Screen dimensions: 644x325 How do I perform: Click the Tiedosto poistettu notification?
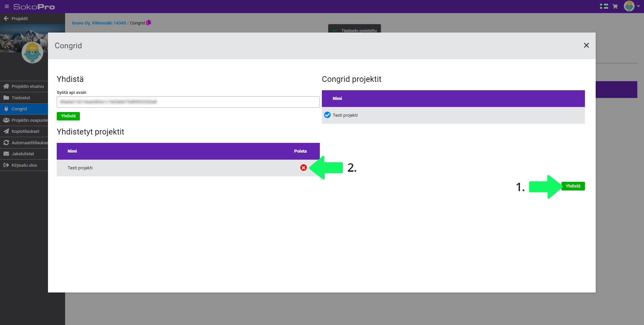[x=354, y=29]
